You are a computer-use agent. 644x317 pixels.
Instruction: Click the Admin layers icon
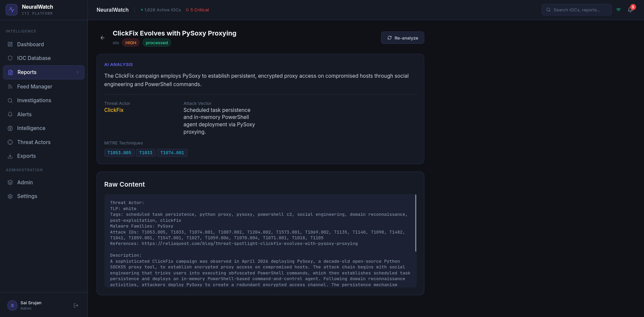10,182
